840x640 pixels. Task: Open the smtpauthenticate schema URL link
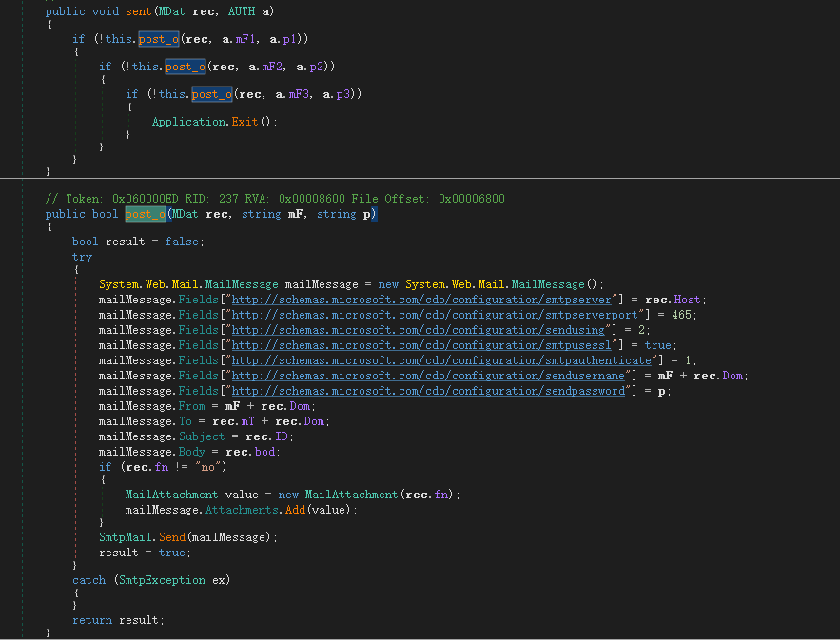pyautogui.click(x=441, y=360)
